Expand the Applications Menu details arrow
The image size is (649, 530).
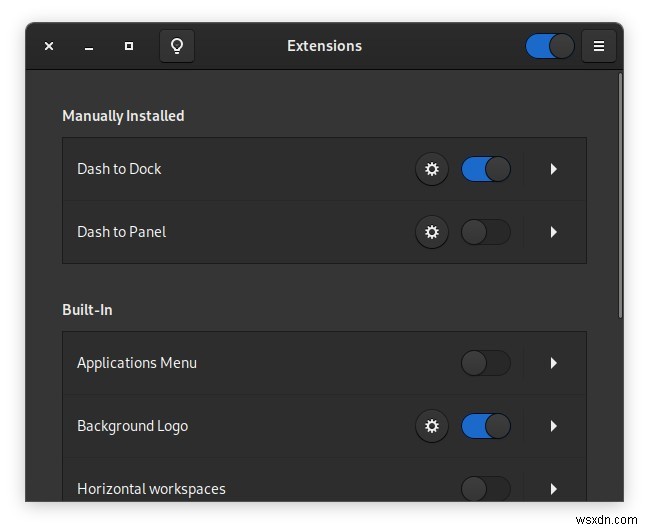[x=553, y=363]
